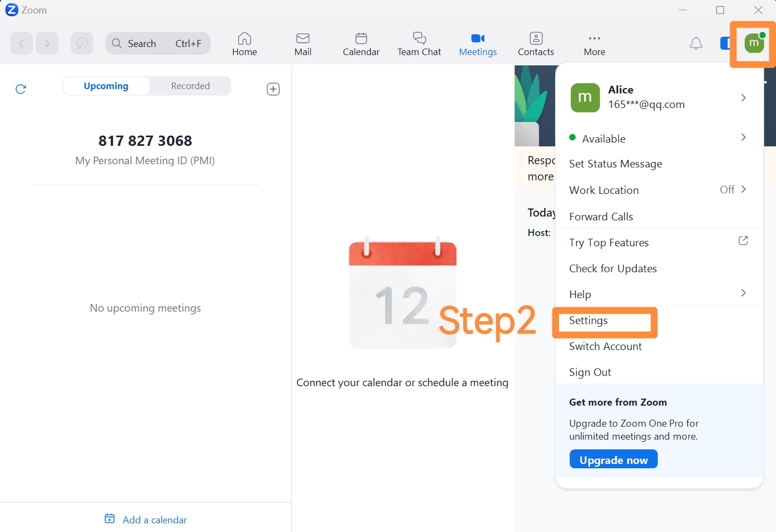Select Forward Calls
The width and height of the screenshot is (776, 532).
(x=601, y=217)
